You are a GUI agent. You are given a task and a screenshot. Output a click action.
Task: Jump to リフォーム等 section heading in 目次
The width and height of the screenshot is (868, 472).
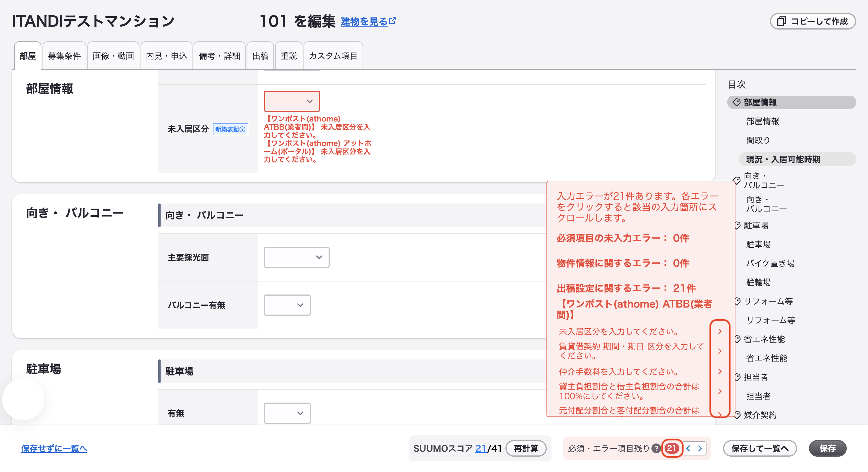768,301
